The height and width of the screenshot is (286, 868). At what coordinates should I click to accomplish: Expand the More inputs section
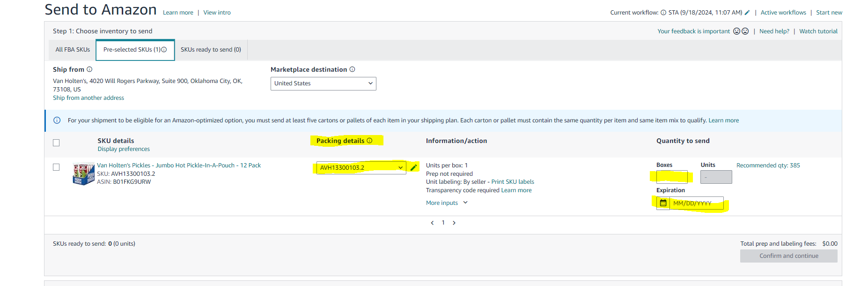tap(447, 203)
